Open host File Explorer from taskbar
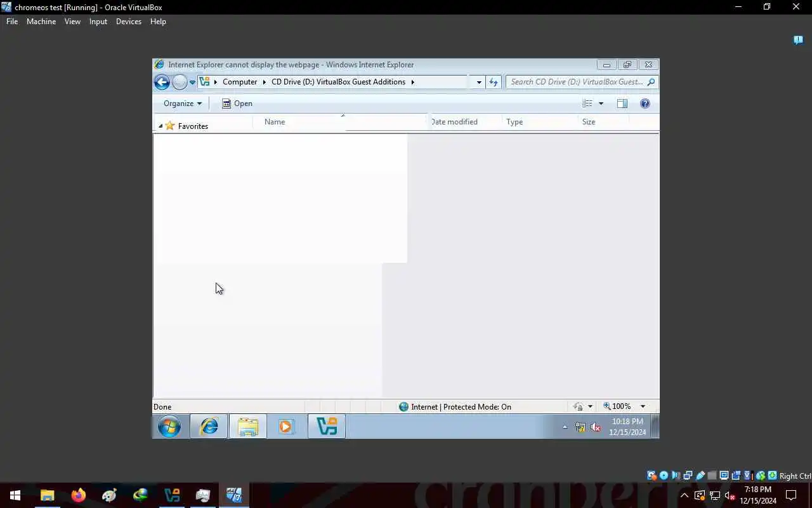The width and height of the screenshot is (812, 508). click(x=47, y=495)
